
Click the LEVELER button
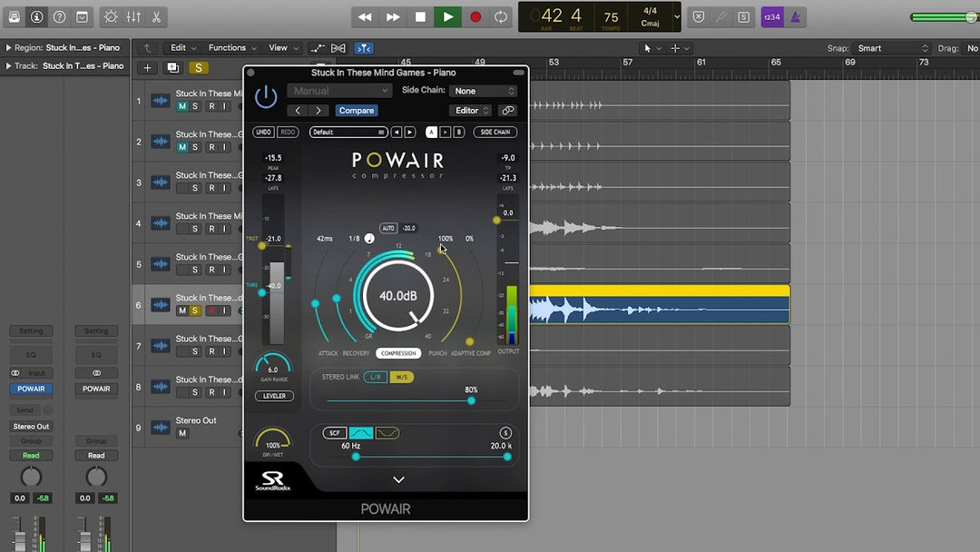[274, 396]
